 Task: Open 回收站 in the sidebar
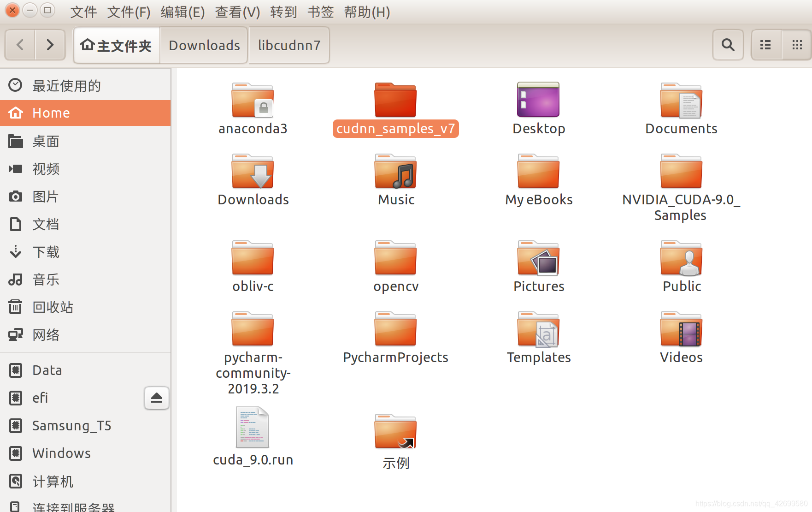point(85,307)
